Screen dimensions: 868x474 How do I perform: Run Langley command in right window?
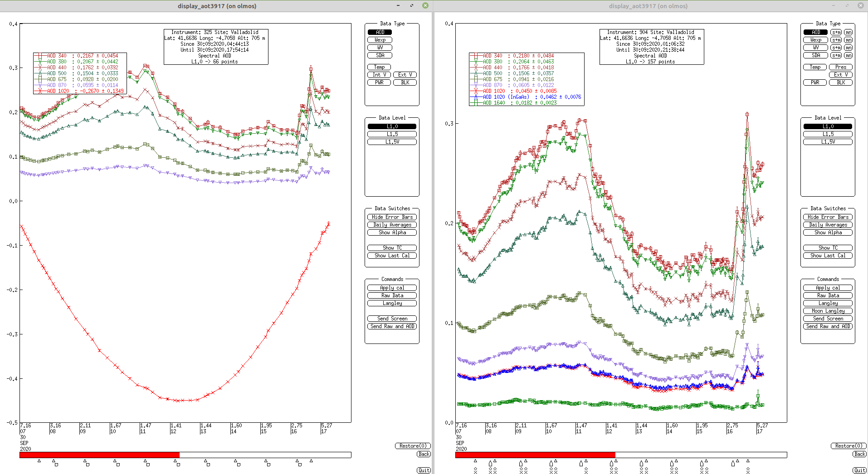(x=828, y=303)
